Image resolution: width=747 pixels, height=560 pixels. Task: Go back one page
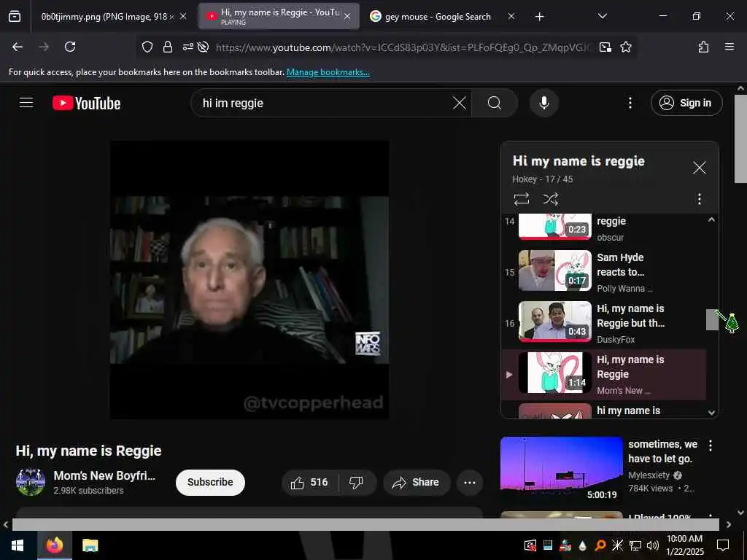[18, 47]
